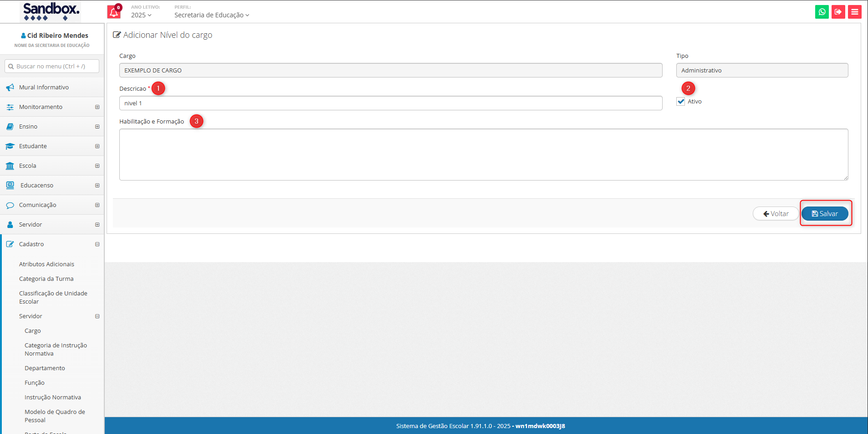Image resolution: width=868 pixels, height=434 pixels.
Task: Click the Estudante graduation cap icon
Action: [x=10, y=146]
